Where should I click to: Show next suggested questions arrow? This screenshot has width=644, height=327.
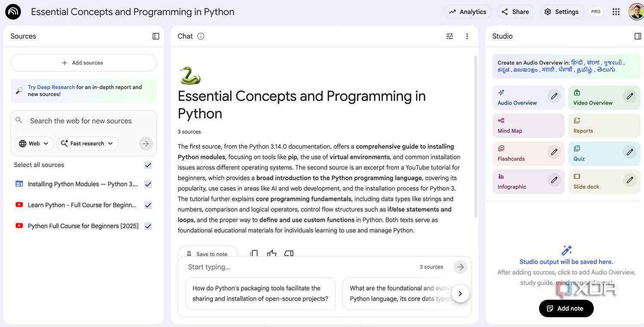pos(460,293)
